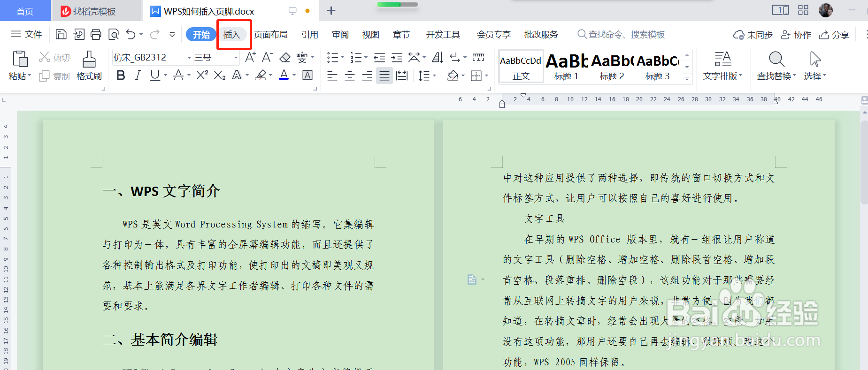This screenshot has width=868, height=370.
Task: Click the tab stops ruler icon
Action: click(x=478, y=58)
